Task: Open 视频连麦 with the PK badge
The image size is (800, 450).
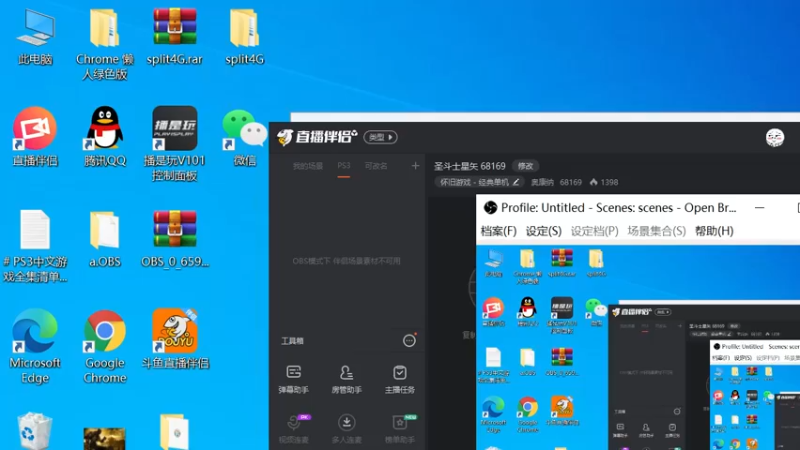Action: (293, 430)
